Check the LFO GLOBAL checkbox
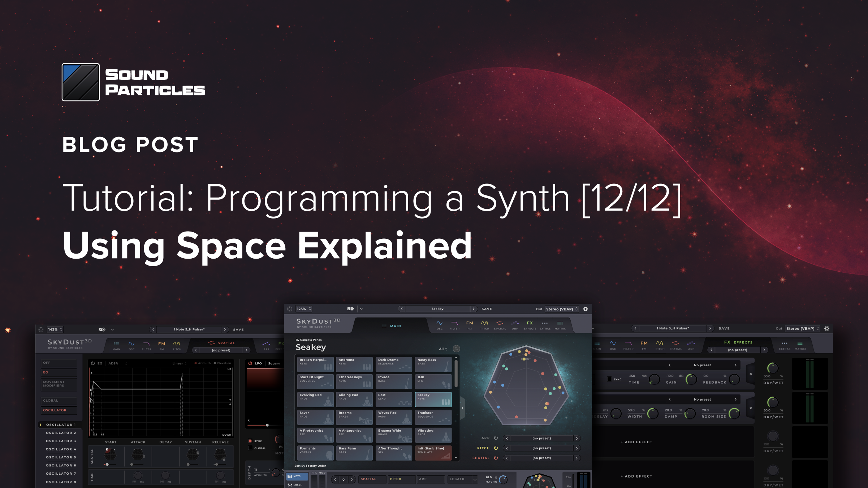868x488 pixels. (x=250, y=448)
